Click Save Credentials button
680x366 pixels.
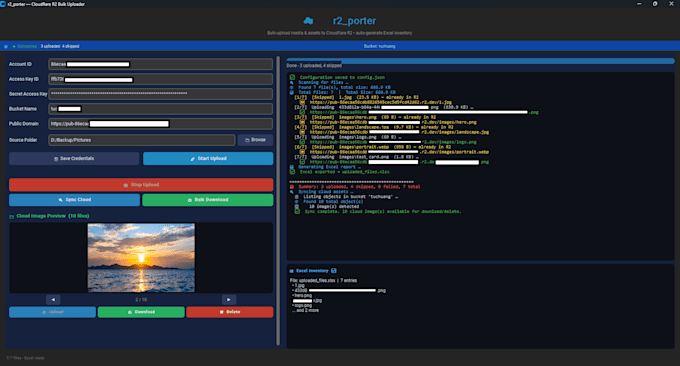(74, 159)
